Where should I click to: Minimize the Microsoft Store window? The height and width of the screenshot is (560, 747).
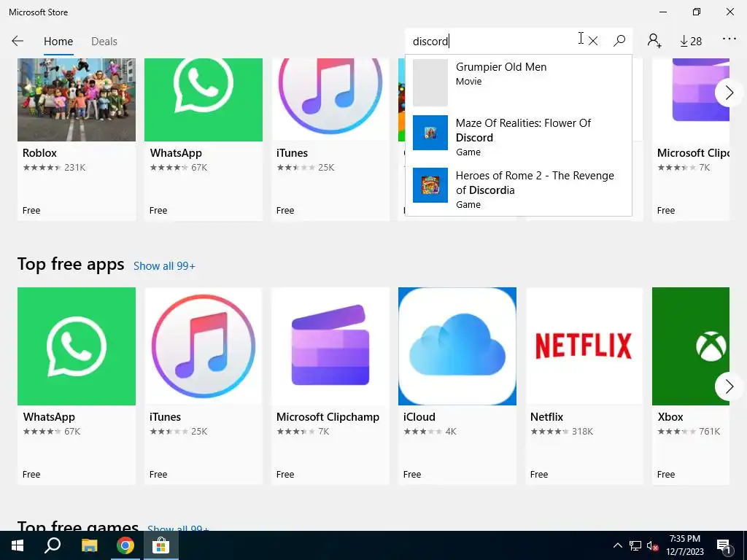point(663,12)
